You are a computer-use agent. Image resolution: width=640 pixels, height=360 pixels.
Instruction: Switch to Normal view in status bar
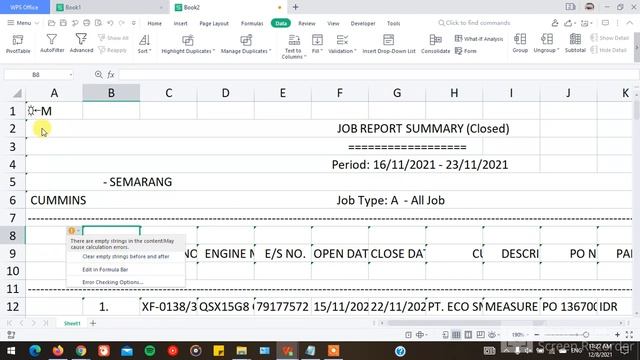point(456,335)
